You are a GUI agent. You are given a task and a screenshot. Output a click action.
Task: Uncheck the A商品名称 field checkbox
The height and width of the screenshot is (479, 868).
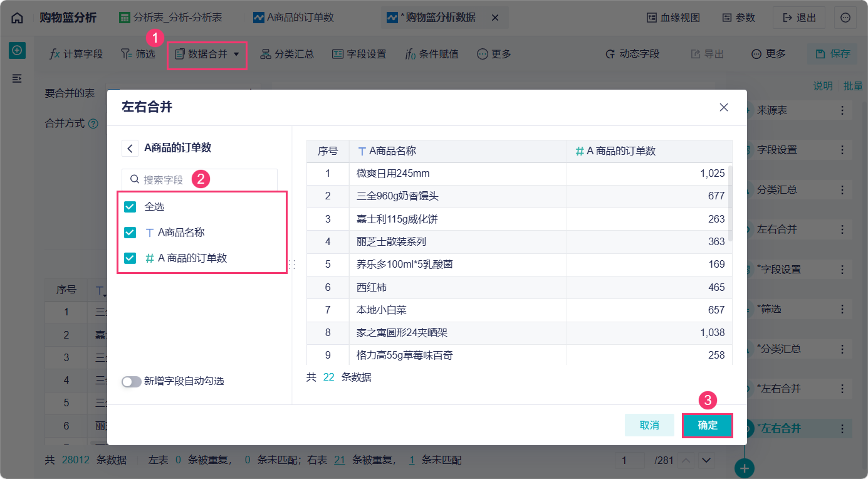coord(130,232)
